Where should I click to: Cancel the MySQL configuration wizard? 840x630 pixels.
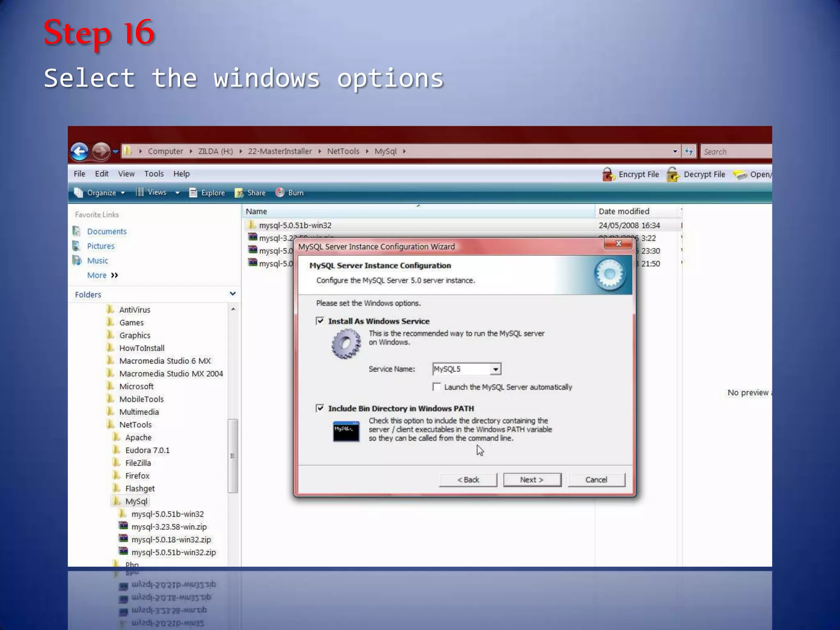596,480
